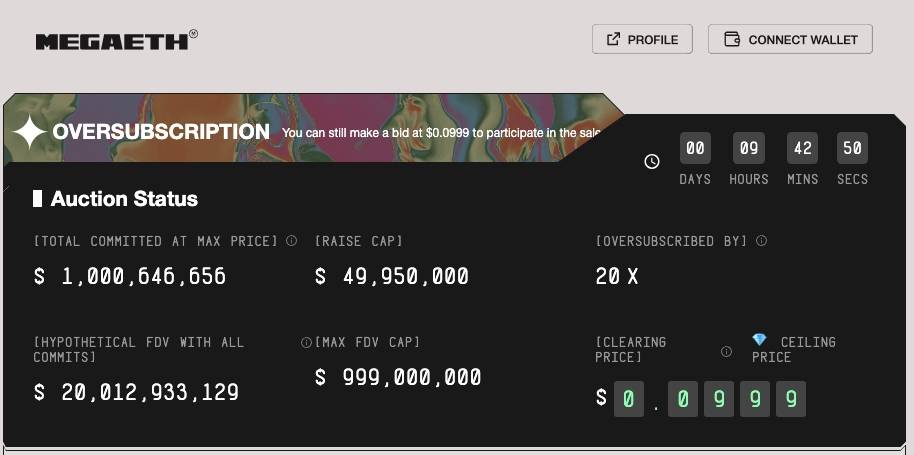The image size is (914, 455).
Task: Click the wallet icon beside Connect Wallet
Action: click(x=731, y=40)
